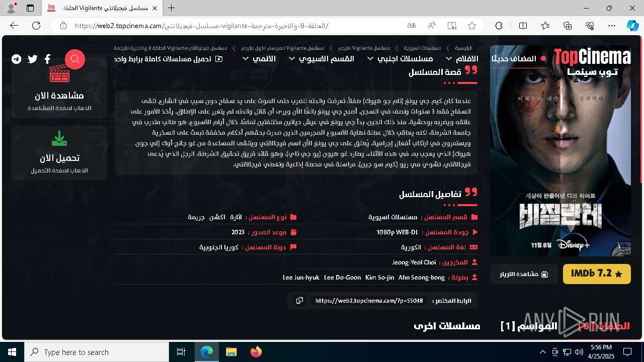Click volume icon in system tray
This screenshot has width=644, height=362.
(579, 352)
